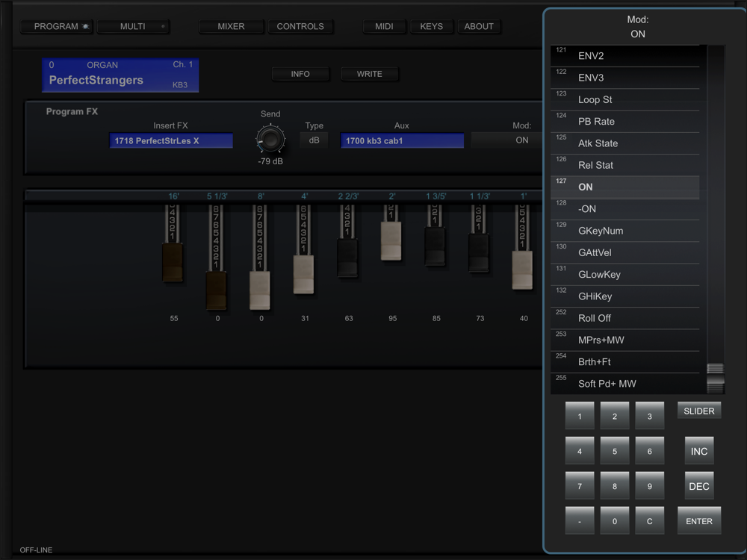Click the Send level knob

point(270,139)
